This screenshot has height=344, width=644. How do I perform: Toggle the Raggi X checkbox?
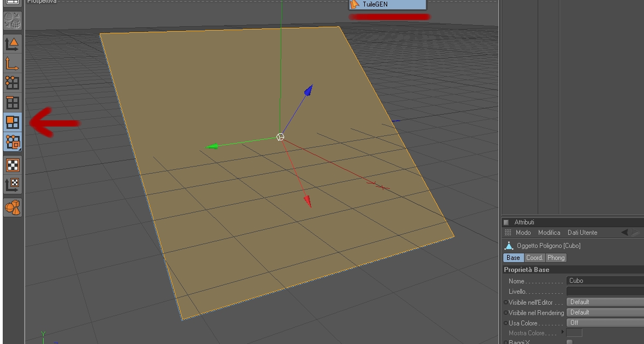(569, 342)
